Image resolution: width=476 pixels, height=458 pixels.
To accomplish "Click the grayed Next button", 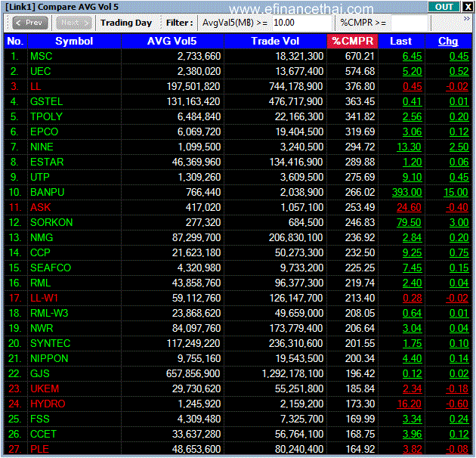I will click(x=74, y=23).
